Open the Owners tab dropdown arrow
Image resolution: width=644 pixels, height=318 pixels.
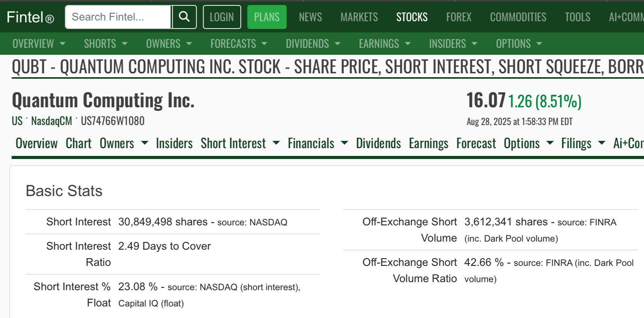145,143
